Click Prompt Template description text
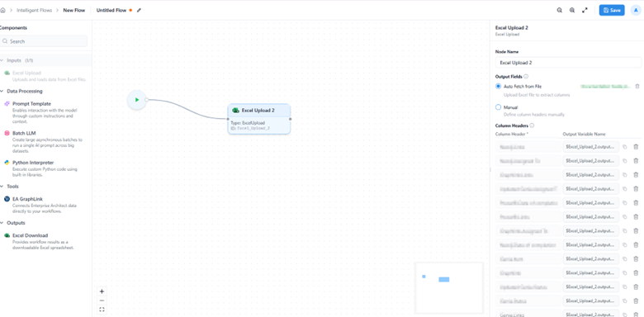 click(x=45, y=116)
